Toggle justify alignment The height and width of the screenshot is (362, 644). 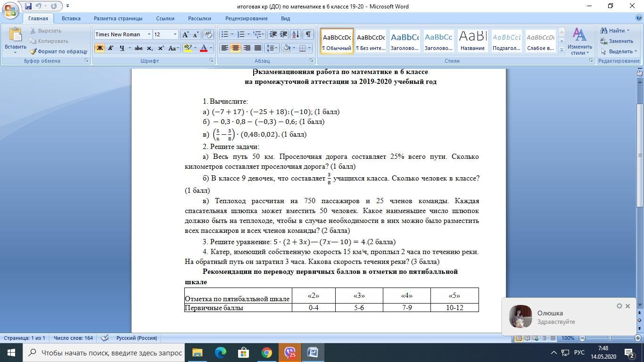pos(257,48)
